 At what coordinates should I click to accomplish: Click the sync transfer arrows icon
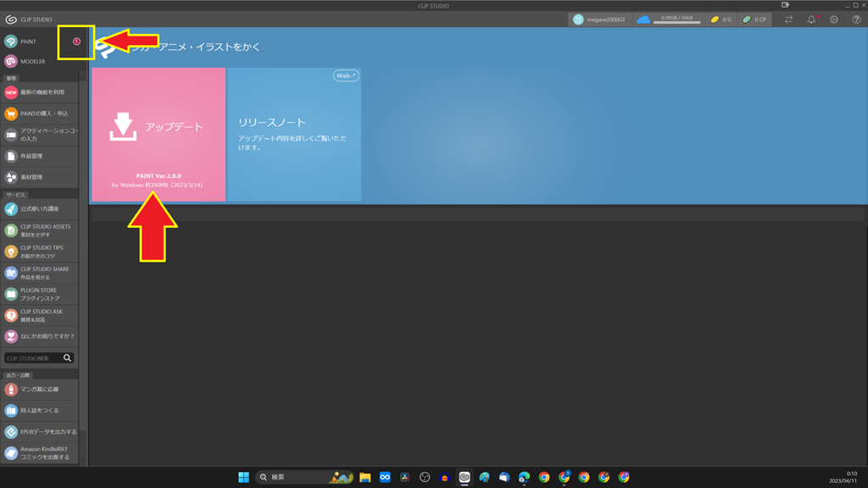click(789, 19)
